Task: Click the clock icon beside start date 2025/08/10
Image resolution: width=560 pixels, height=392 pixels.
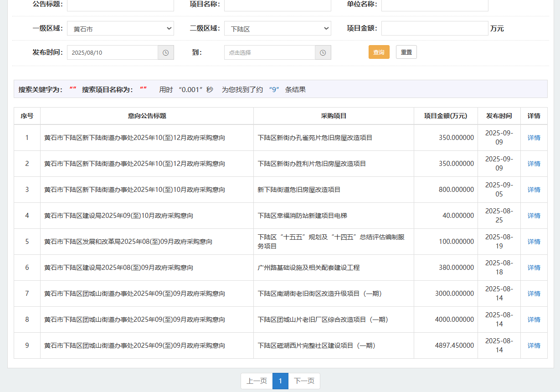Action: (x=166, y=52)
